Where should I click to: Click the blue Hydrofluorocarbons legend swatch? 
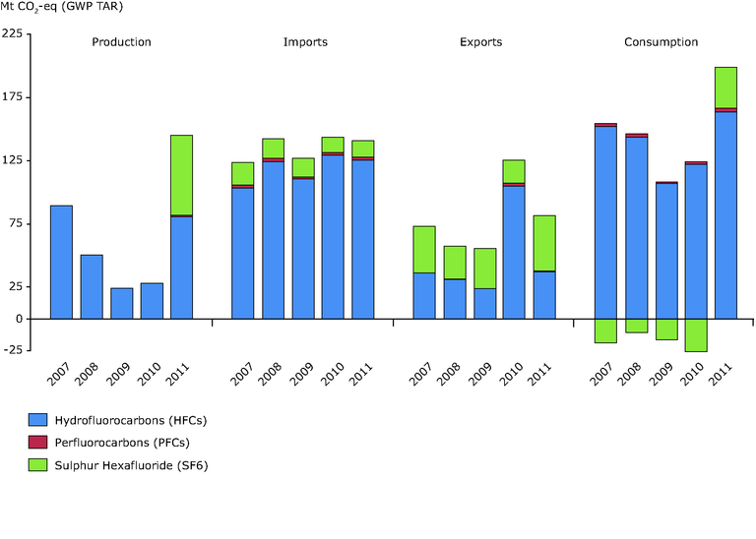coord(39,420)
